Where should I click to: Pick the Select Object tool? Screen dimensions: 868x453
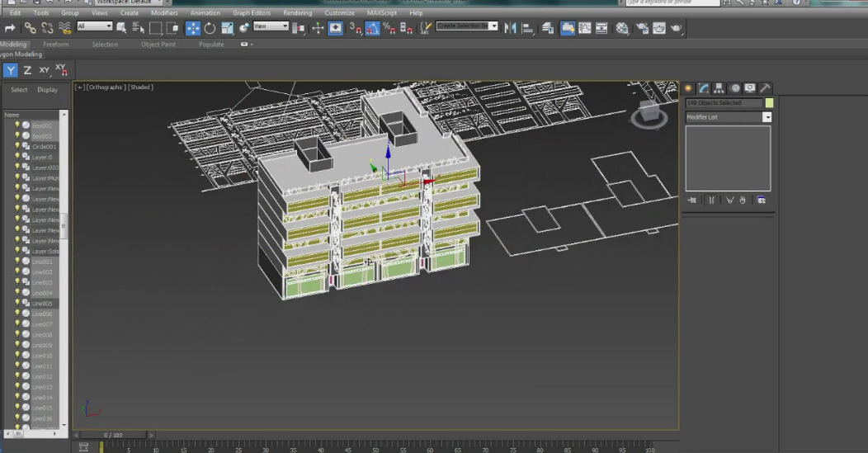[x=121, y=28]
